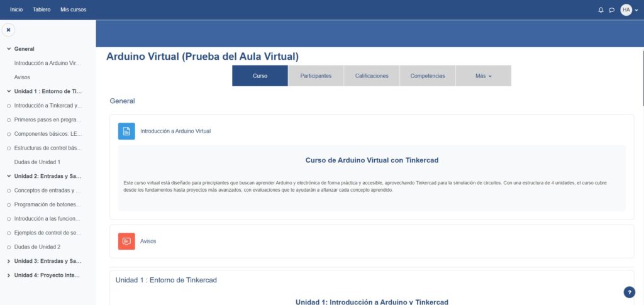Click the blue page icon of Introducción a Arduino Virtual
Screen dimensions: 644x305
pos(126,131)
